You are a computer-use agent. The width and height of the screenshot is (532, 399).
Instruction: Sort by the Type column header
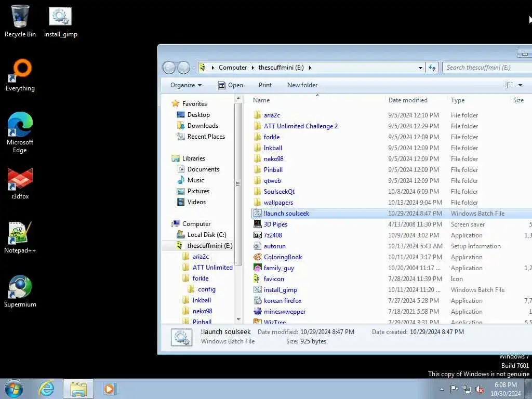[x=478, y=100]
